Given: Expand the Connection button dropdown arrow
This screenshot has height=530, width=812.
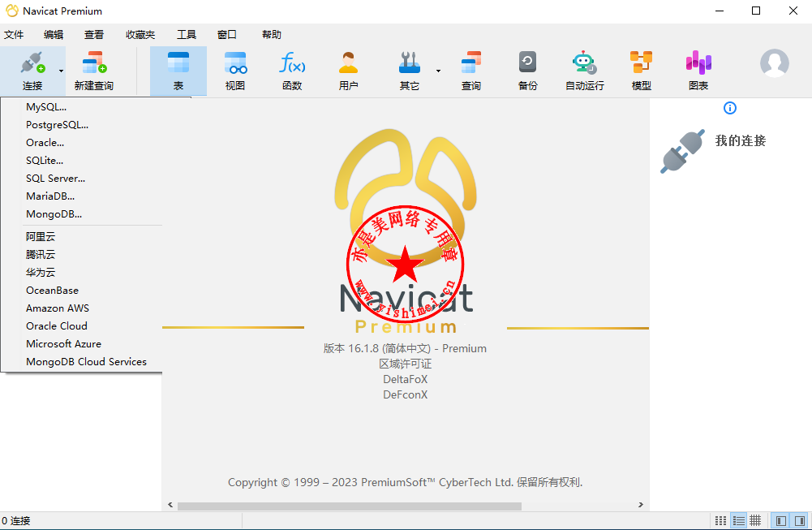Looking at the screenshot, I should [x=61, y=71].
